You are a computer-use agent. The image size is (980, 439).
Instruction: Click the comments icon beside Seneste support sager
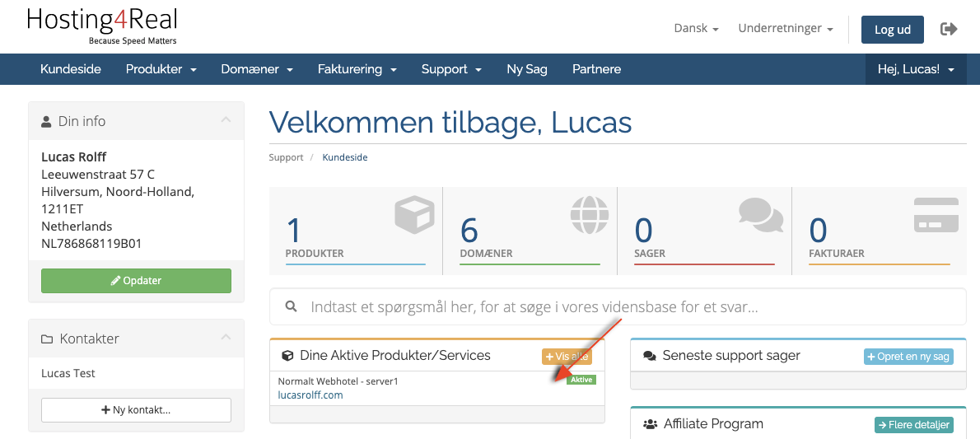tap(650, 356)
